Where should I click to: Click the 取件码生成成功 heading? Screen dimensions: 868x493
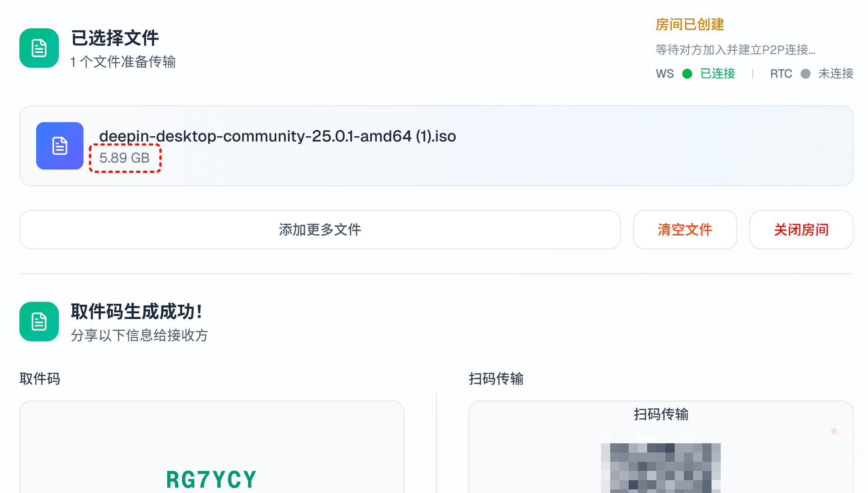tap(136, 311)
